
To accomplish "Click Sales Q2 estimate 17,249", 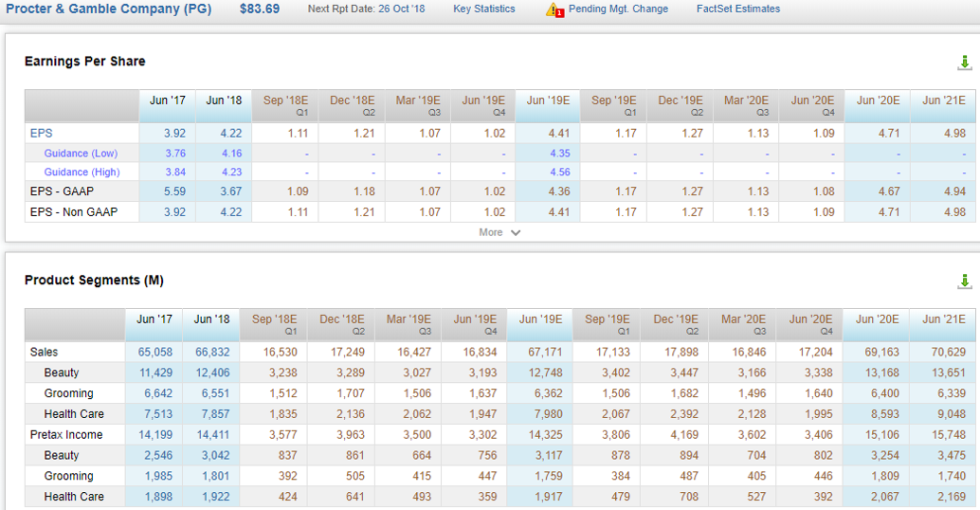I will pyautogui.click(x=348, y=352).
